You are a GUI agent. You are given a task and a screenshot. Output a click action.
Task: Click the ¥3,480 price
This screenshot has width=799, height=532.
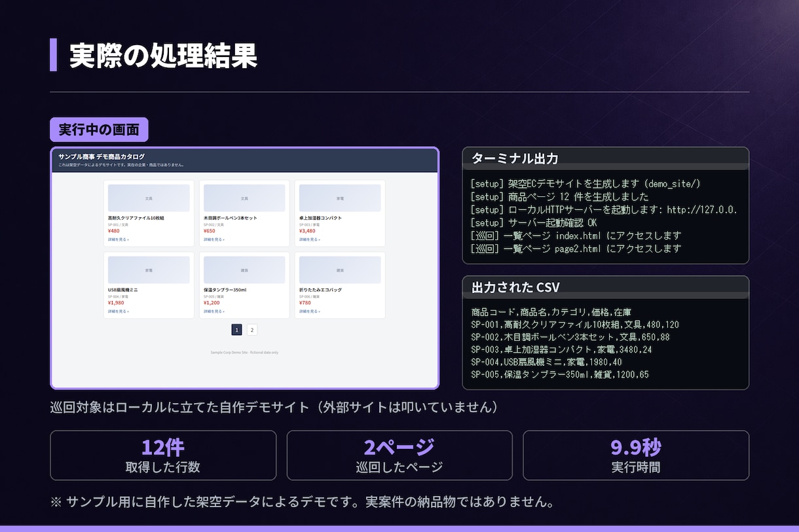pyautogui.click(x=307, y=231)
